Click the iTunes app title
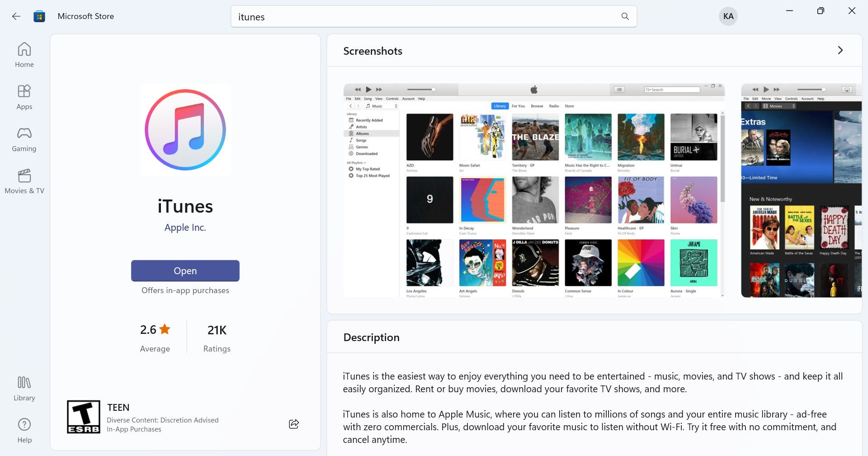This screenshot has height=456, width=868. (x=185, y=206)
